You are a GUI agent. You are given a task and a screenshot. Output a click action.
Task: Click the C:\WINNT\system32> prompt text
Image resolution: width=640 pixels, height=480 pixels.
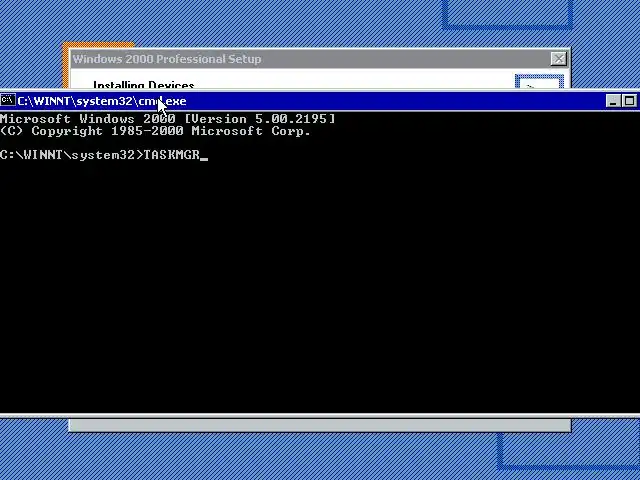tap(72, 155)
